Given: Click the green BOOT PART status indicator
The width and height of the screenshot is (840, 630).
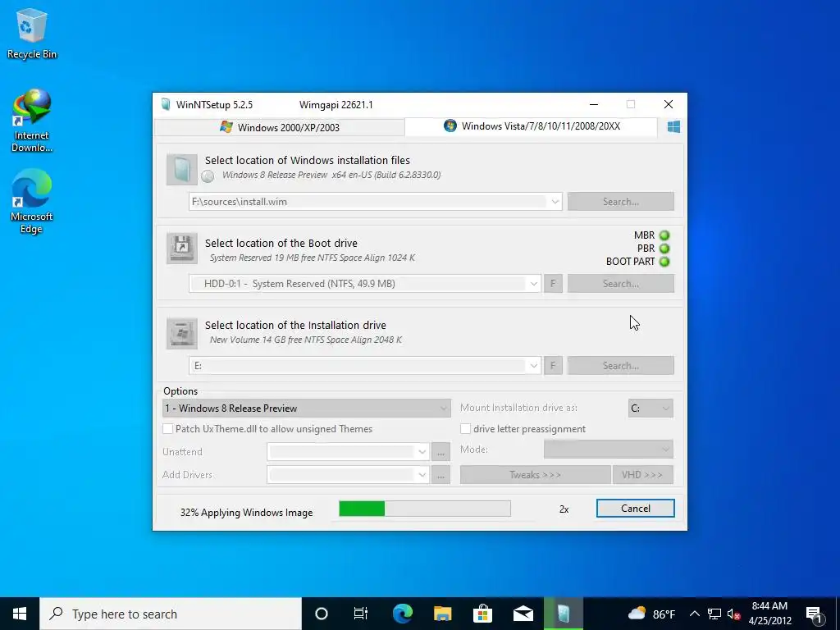Looking at the screenshot, I should click(664, 262).
